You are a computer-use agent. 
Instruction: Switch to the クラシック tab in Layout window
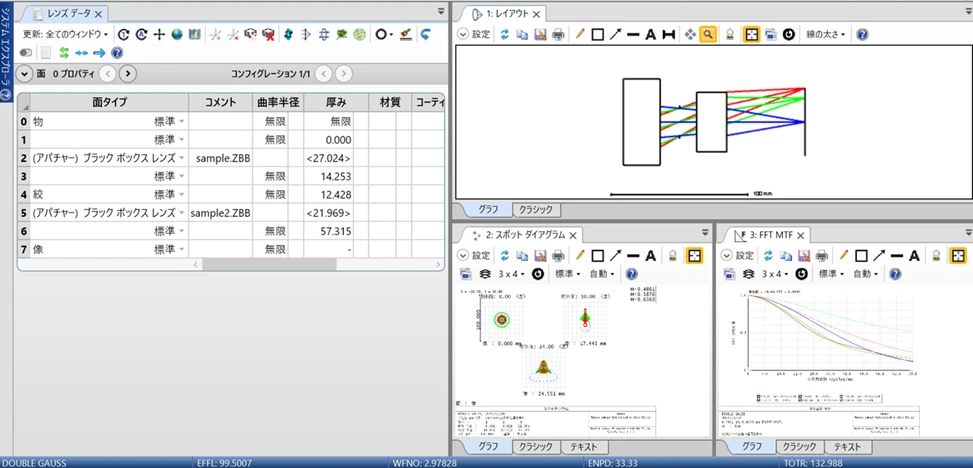pyautogui.click(x=537, y=210)
